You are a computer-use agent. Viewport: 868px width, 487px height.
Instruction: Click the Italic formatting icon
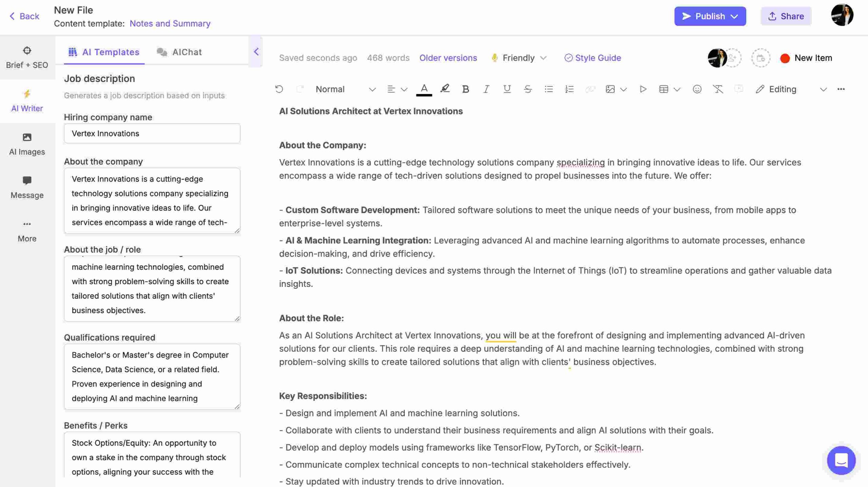tap(485, 90)
